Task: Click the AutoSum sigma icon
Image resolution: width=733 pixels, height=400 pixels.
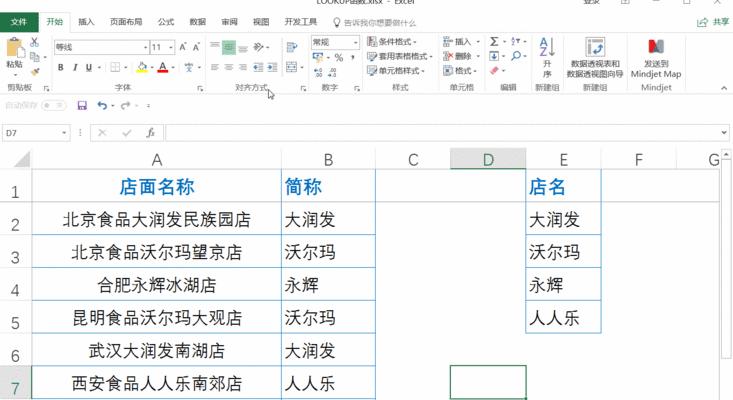Action: [494, 42]
